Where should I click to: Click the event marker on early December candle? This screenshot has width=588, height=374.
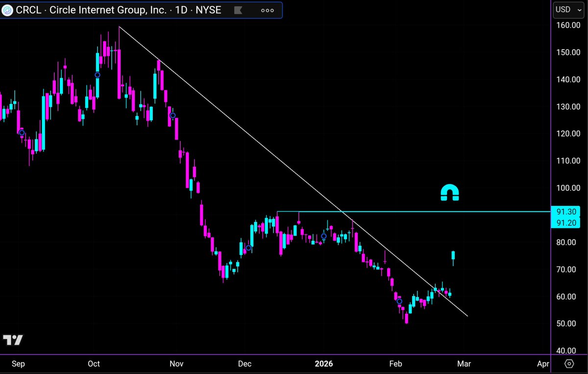(x=248, y=248)
